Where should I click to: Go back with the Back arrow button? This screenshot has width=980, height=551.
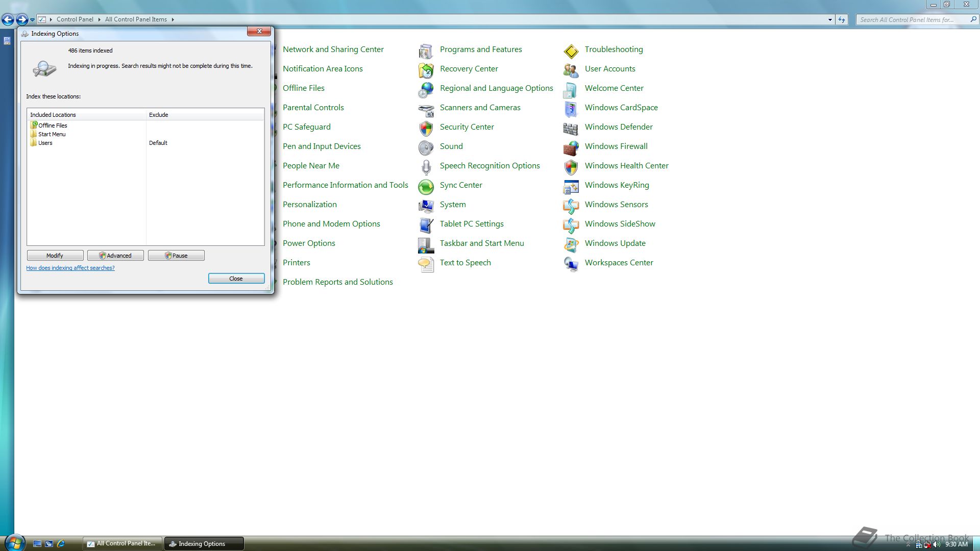pyautogui.click(x=8, y=20)
